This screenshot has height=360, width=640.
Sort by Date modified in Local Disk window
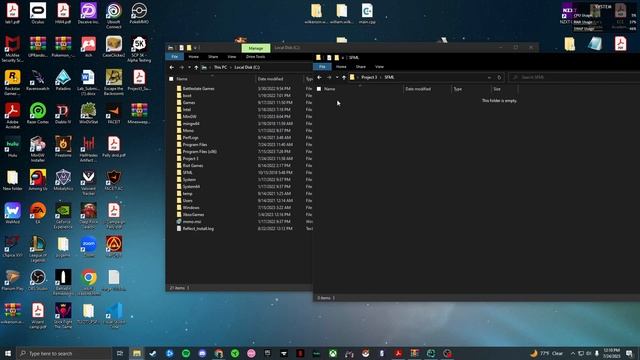pyautogui.click(x=279, y=79)
